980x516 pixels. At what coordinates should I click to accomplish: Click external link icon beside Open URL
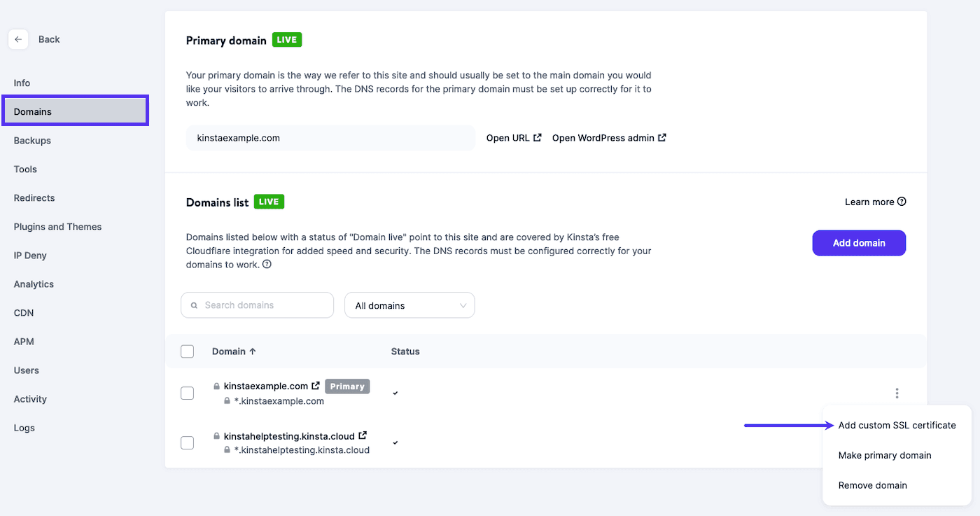(538, 138)
